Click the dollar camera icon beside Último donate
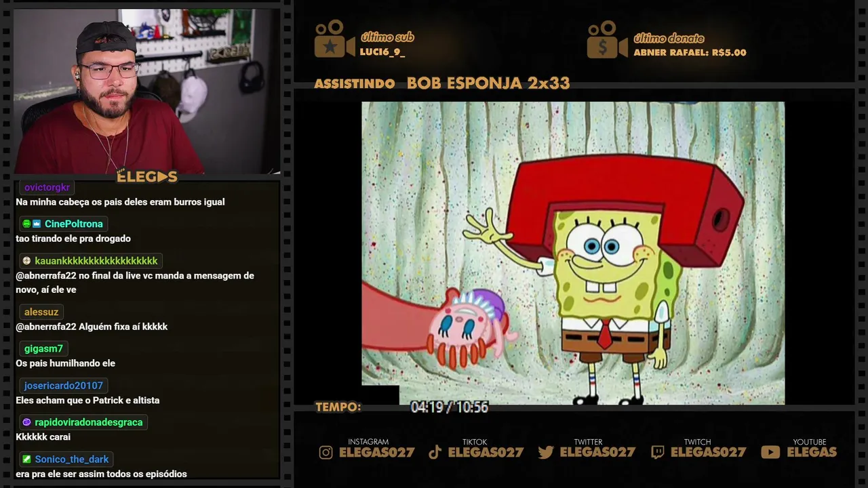 [607, 39]
